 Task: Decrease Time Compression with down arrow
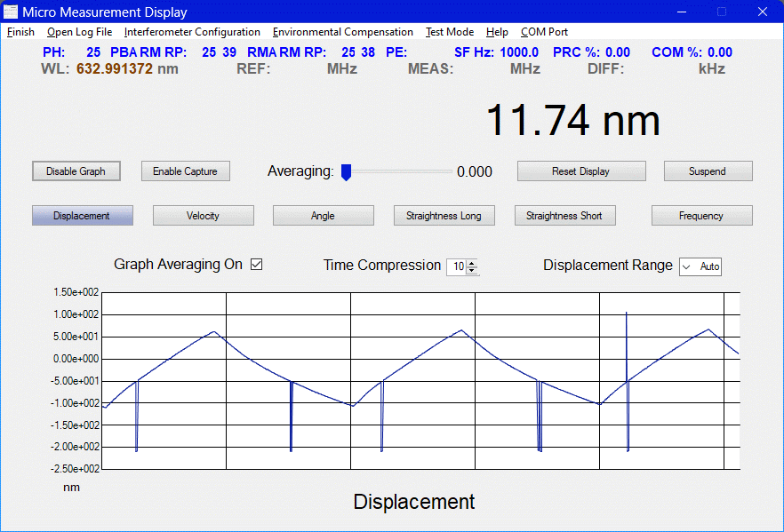click(472, 270)
